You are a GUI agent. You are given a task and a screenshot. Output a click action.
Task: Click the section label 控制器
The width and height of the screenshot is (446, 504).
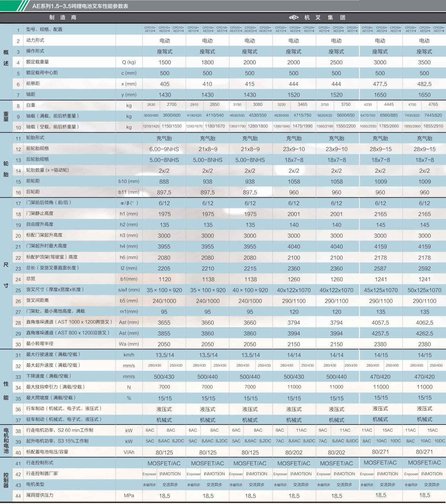tap(6, 481)
